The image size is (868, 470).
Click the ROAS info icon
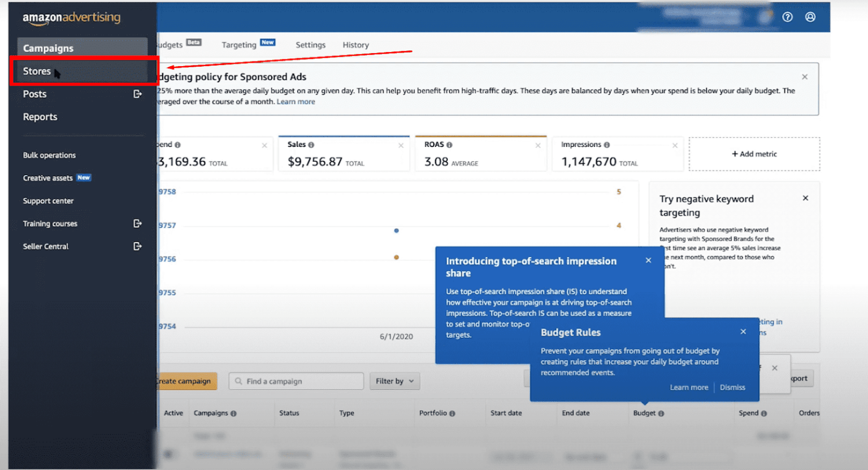pos(449,144)
